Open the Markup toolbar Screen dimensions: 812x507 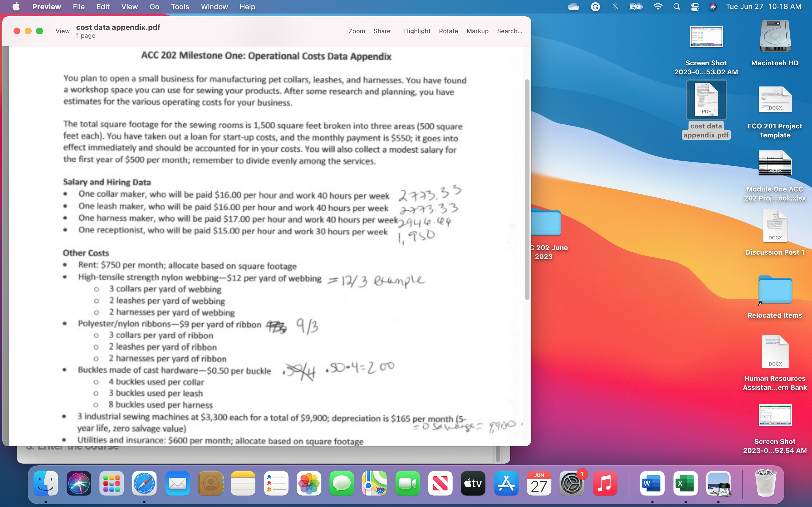click(477, 31)
